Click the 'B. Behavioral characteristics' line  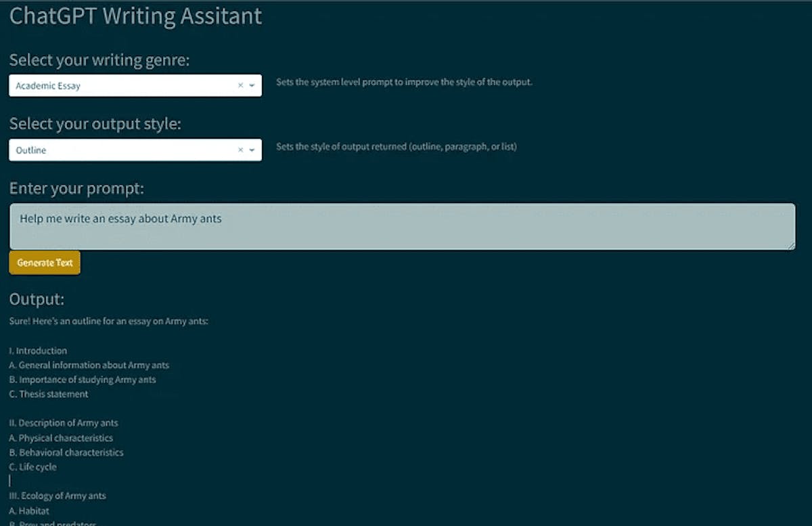pos(66,452)
